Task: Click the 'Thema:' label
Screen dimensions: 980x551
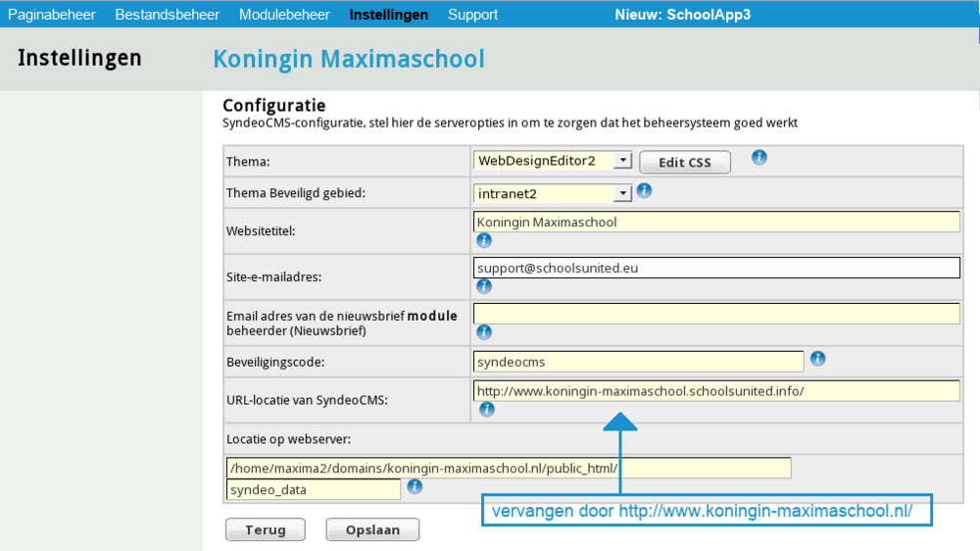Action: click(248, 162)
